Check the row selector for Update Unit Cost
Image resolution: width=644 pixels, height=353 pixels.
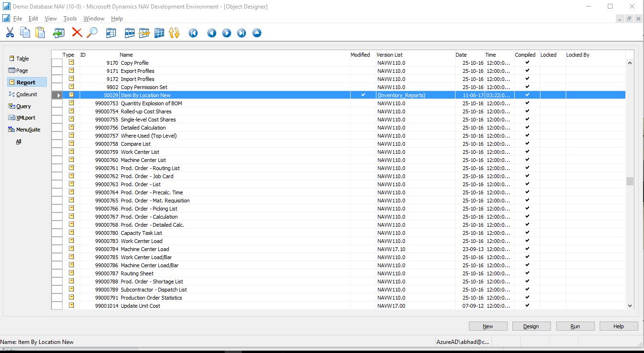click(57, 305)
